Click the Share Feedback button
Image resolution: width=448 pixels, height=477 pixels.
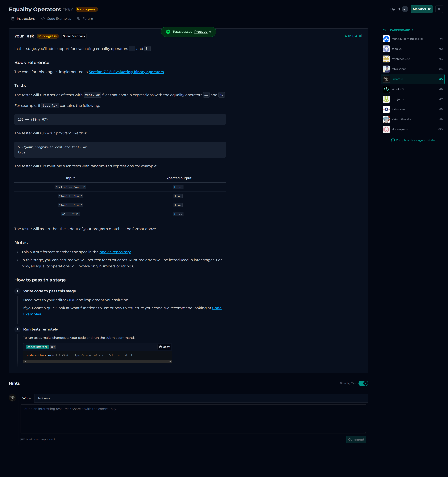(74, 36)
